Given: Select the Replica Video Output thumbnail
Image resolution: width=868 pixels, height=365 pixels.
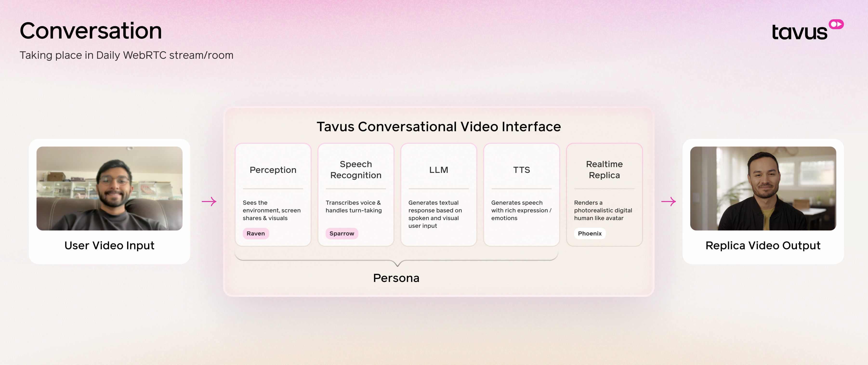Looking at the screenshot, I should (763, 188).
